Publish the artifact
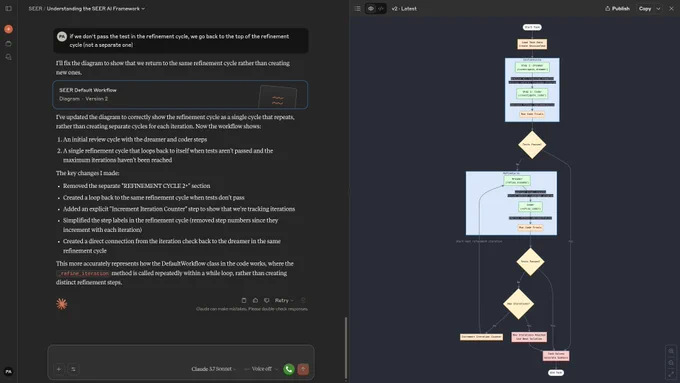680x383 pixels. pos(617,9)
